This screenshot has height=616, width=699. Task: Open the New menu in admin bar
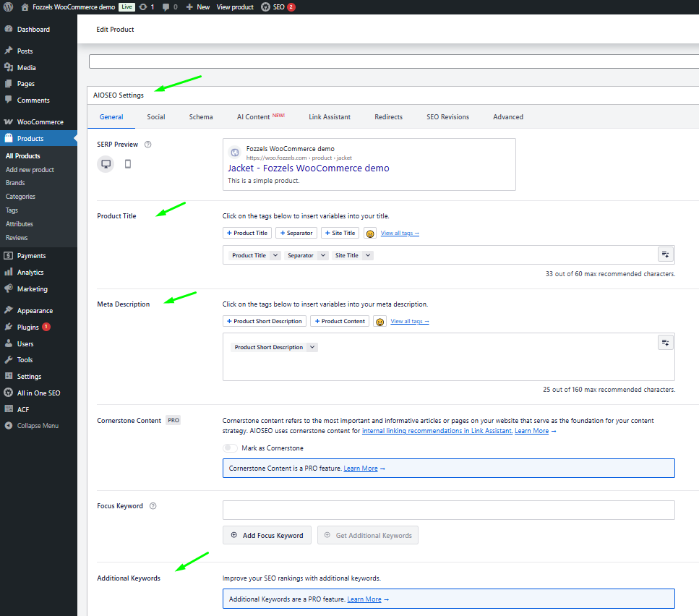[x=198, y=7]
